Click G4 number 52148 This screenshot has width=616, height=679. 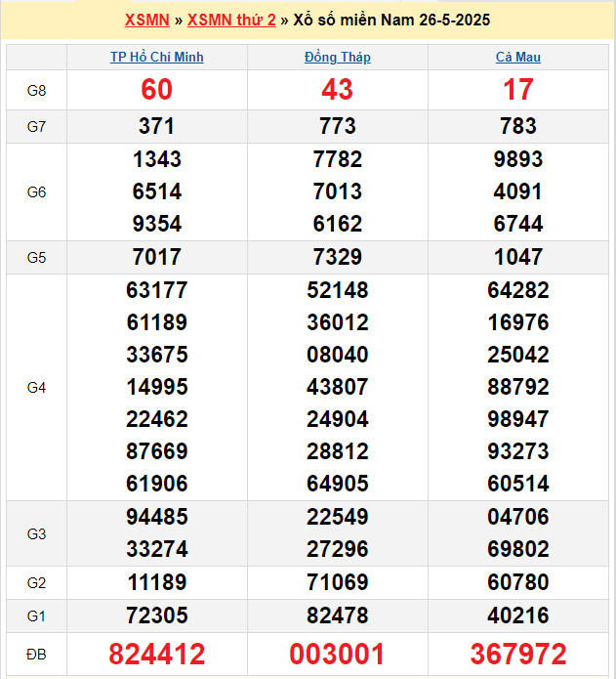coord(338,290)
